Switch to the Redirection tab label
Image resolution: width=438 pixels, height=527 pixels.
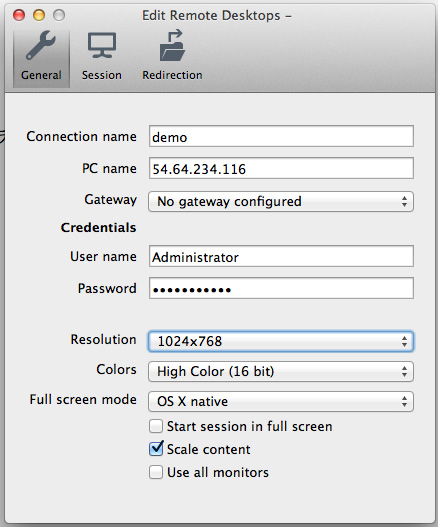tap(172, 75)
